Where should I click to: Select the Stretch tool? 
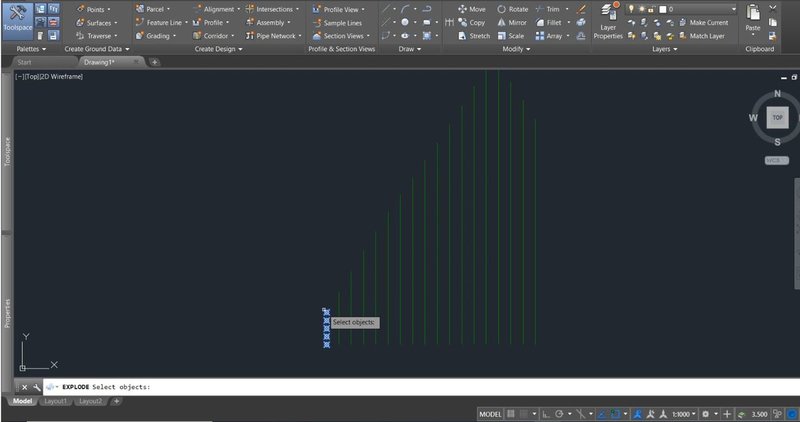click(x=474, y=36)
